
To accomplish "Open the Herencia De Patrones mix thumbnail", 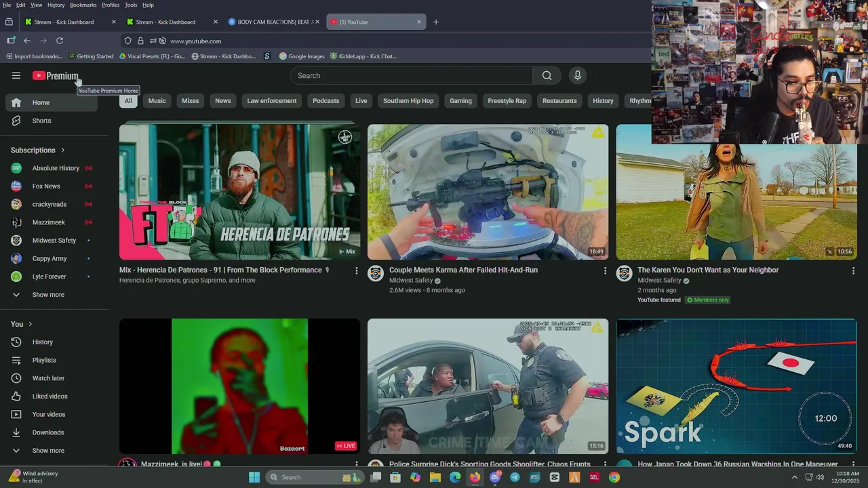I will (239, 192).
